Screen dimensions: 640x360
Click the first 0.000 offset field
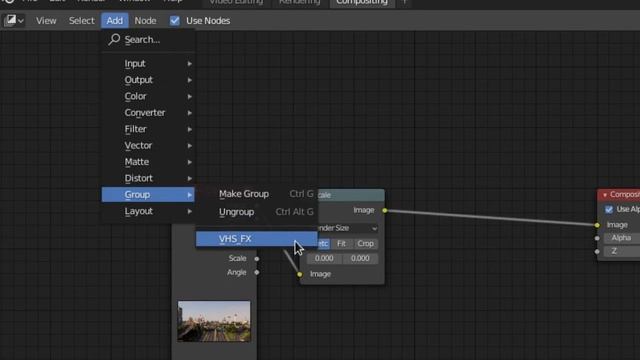click(324, 258)
